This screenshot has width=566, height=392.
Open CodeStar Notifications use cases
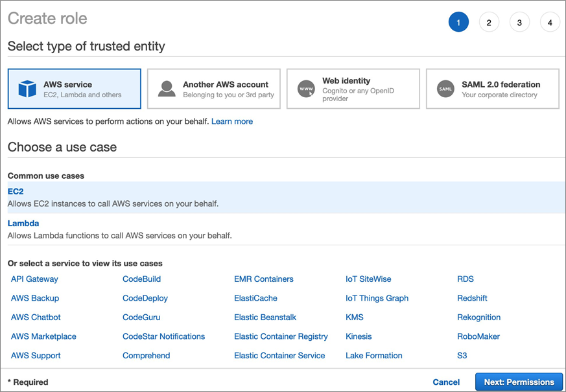163,337
